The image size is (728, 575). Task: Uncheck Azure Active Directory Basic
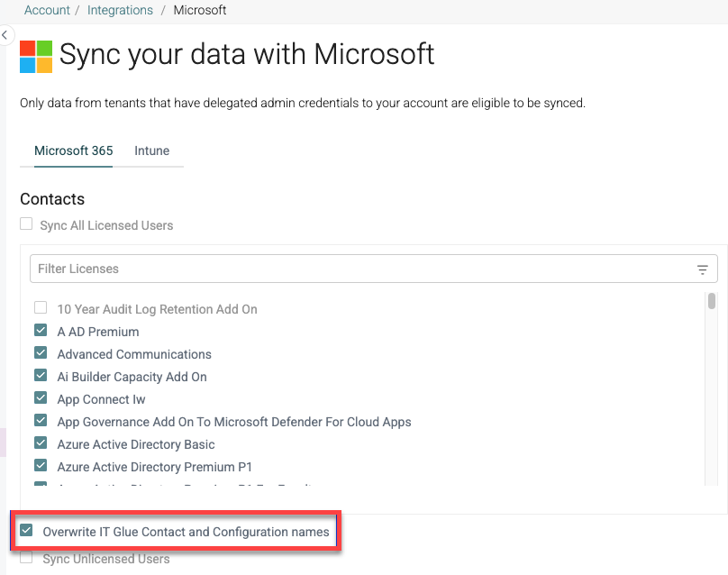pyautogui.click(x=41, y=443)
